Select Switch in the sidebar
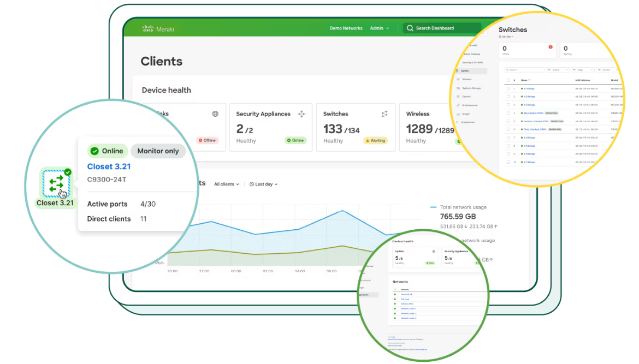639x364 pixels. click(471, 71)
